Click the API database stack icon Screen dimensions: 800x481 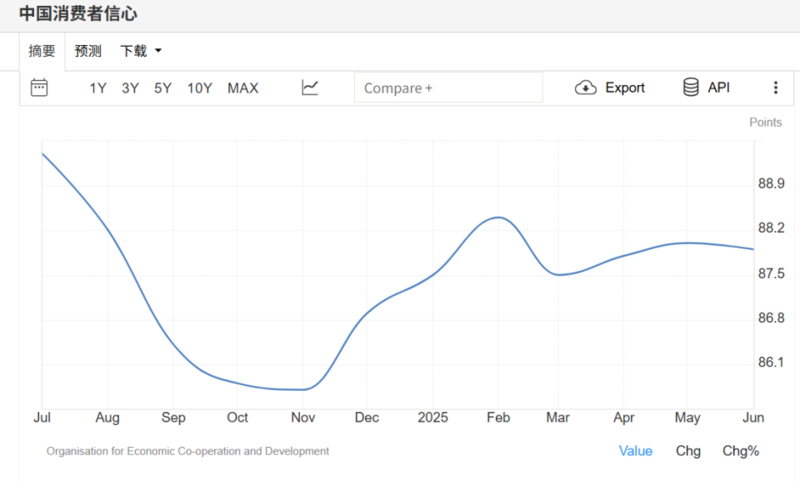tap(691, 87)
